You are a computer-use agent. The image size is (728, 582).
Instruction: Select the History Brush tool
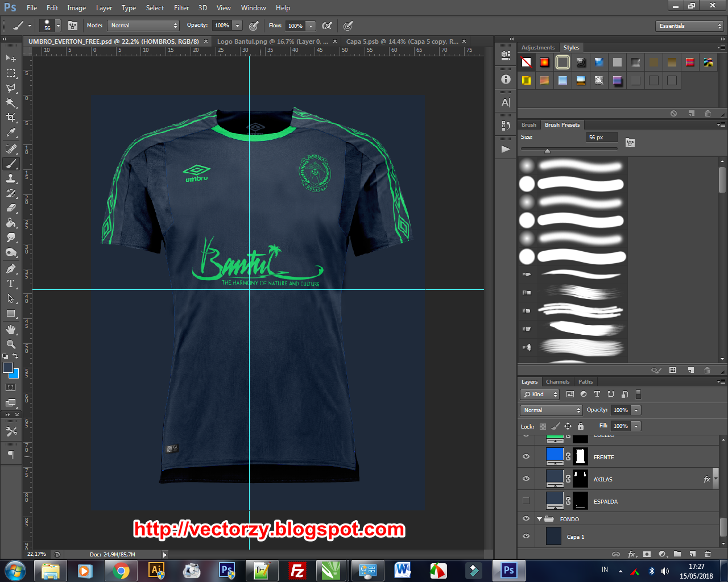point(11,193)
